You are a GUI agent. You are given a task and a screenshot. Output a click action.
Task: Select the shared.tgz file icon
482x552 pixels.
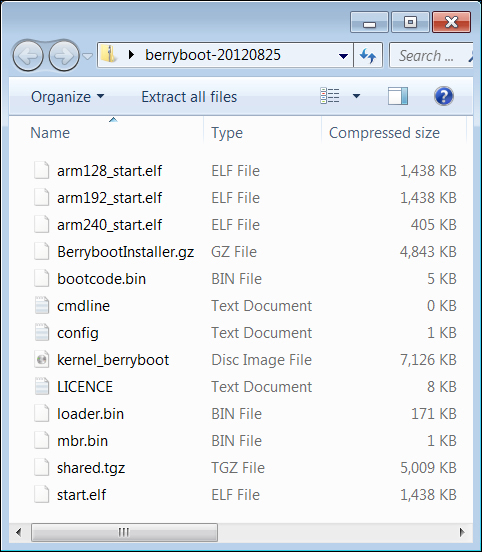(x=42, y=468)
